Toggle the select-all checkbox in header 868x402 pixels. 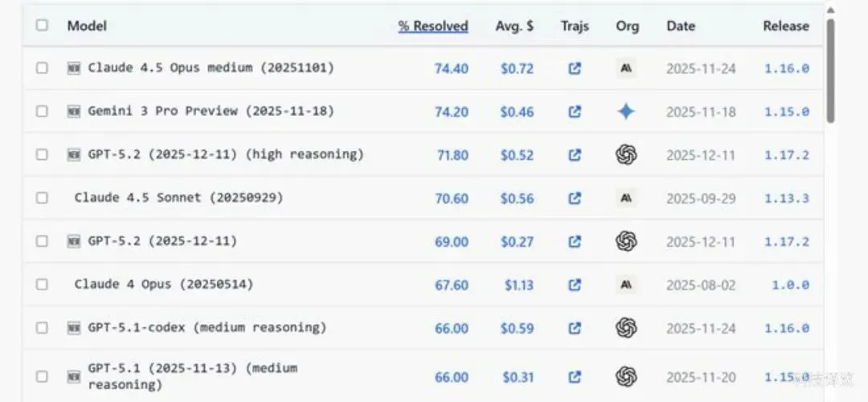click(x=42, y=25)
